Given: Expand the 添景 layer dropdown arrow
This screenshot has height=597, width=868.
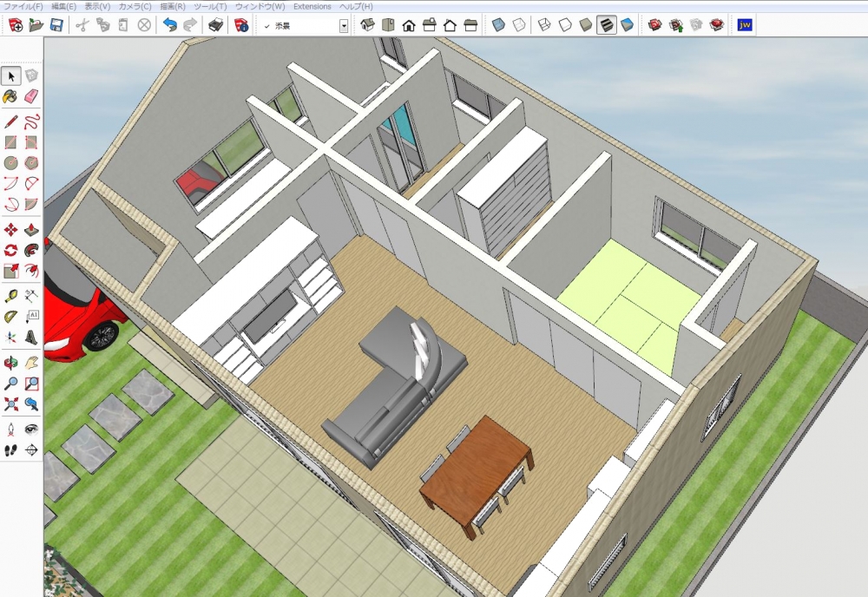Looking at the screenshot, I should tap(344, 26).
